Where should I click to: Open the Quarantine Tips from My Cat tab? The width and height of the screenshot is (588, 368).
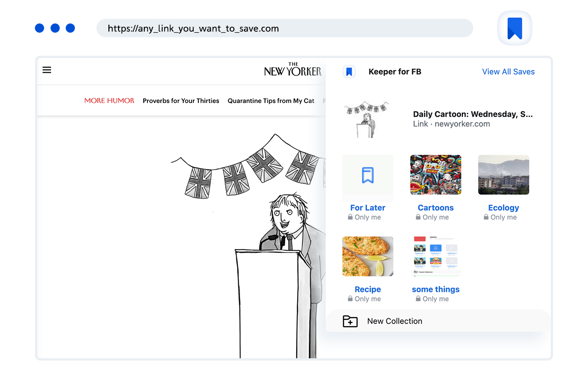click(x=271, y=101)
